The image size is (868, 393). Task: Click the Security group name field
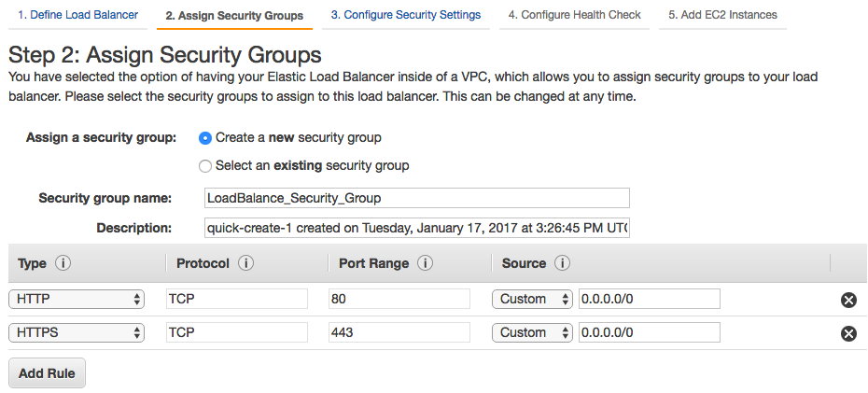click(x=416, y=198)
